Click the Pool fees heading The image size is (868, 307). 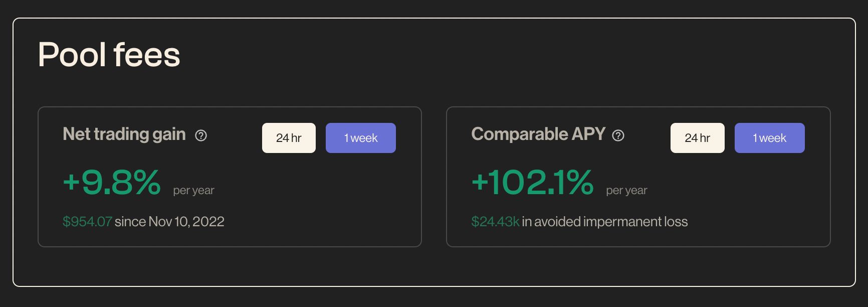pyautogui.click(x=109, y=55)
